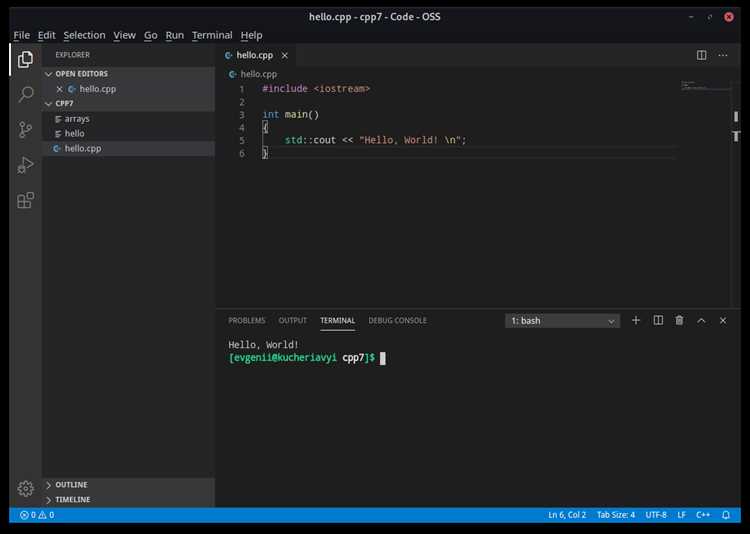750x534 pixels.
Task: Click C++ language mode in status bar
Action: [x=703, y=515]
